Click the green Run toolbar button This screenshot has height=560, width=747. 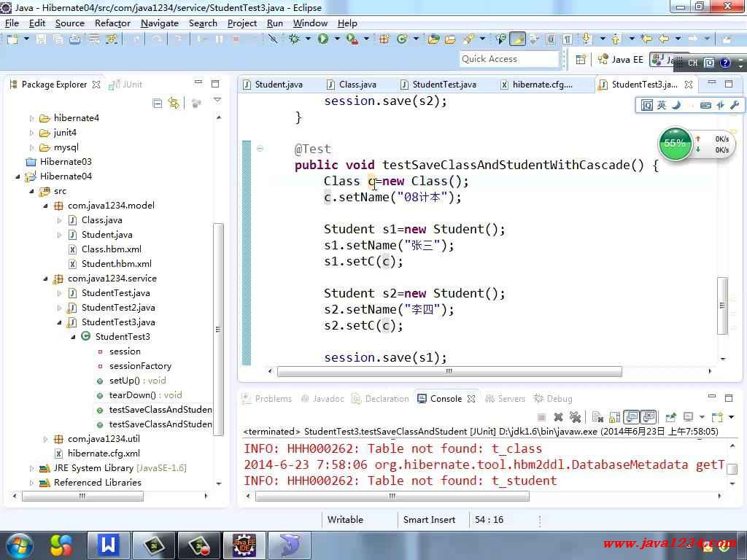click(323, 39)
